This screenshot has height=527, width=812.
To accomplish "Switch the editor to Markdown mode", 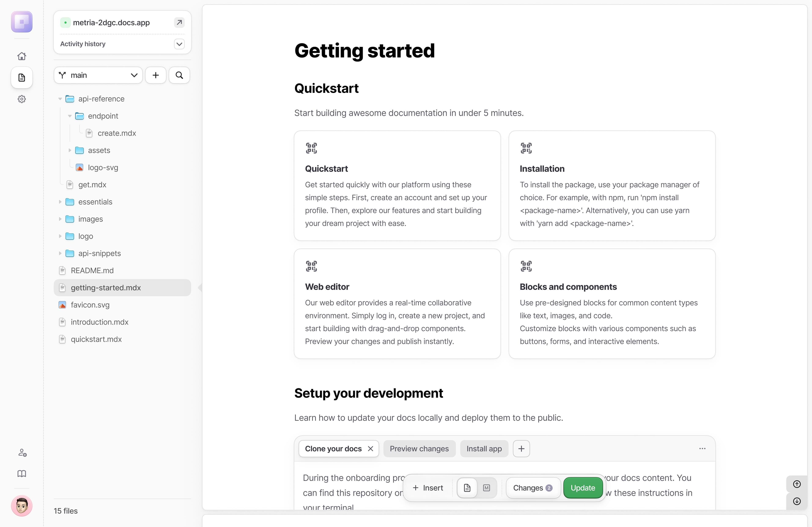I will pos(486,487).
